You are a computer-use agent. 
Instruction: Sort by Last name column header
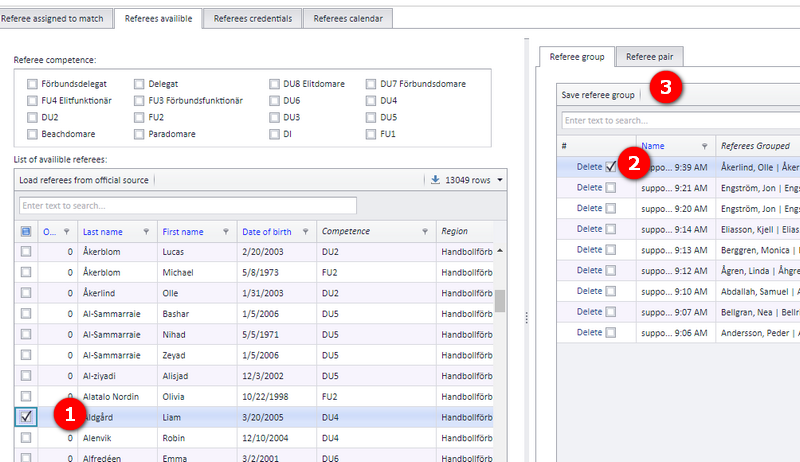tap(103, 232)
